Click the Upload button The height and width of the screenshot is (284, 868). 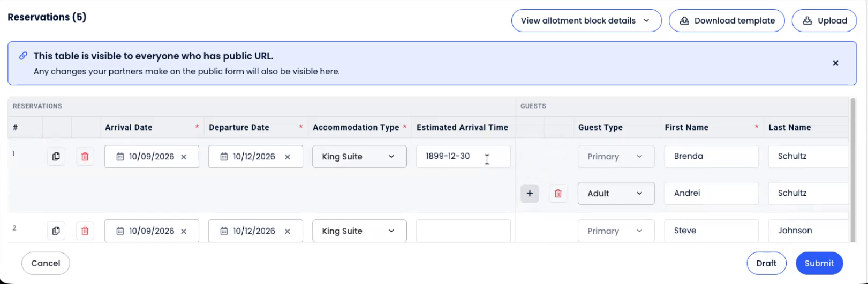pos(824,21)
